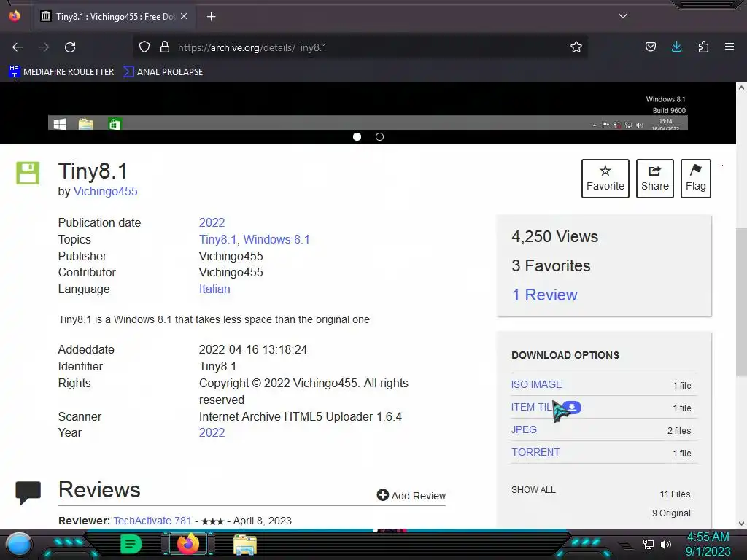Open a new browser tab

(211, 17)
